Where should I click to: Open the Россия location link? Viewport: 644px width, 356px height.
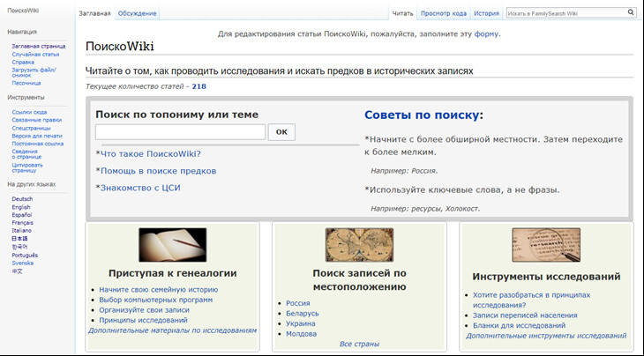pos(298,303)
